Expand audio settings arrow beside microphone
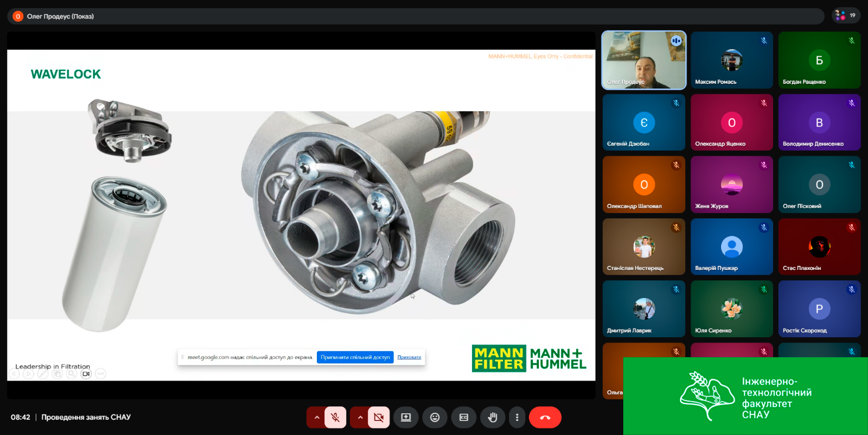The width and height of the screenshot is (868, 435). tap(317, 417)
